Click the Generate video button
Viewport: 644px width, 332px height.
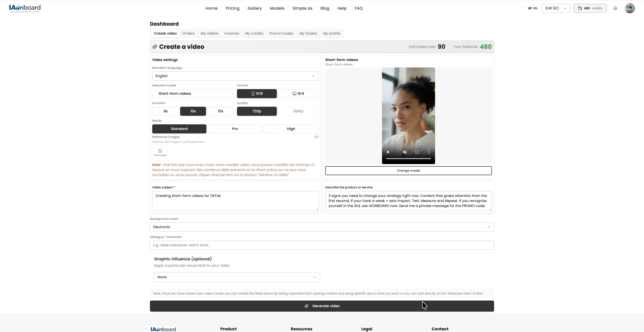pos(322,306)
